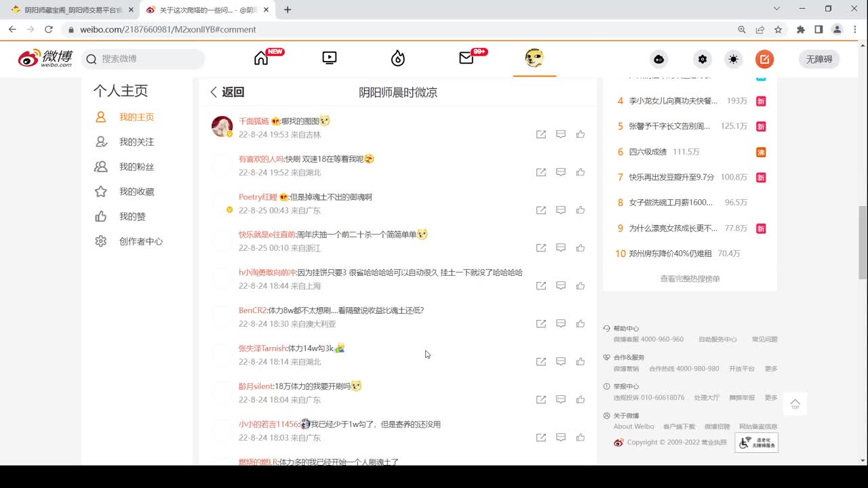Select 我的关注 in the sidebar

pos(138,142)
